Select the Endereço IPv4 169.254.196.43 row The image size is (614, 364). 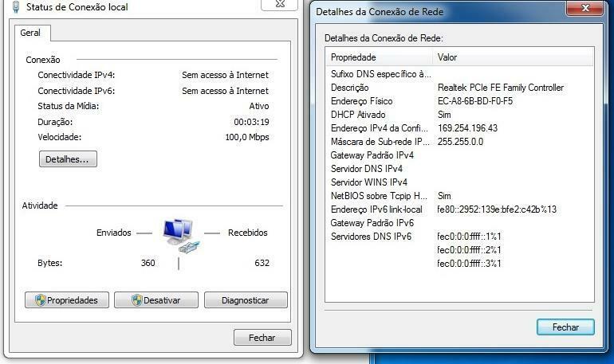459,128
